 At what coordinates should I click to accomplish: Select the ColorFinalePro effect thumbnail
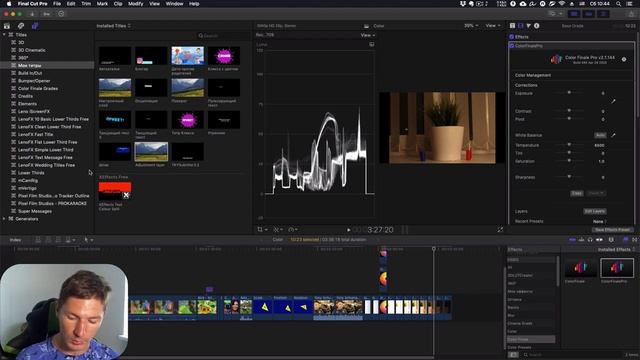[x=617, y=268]
